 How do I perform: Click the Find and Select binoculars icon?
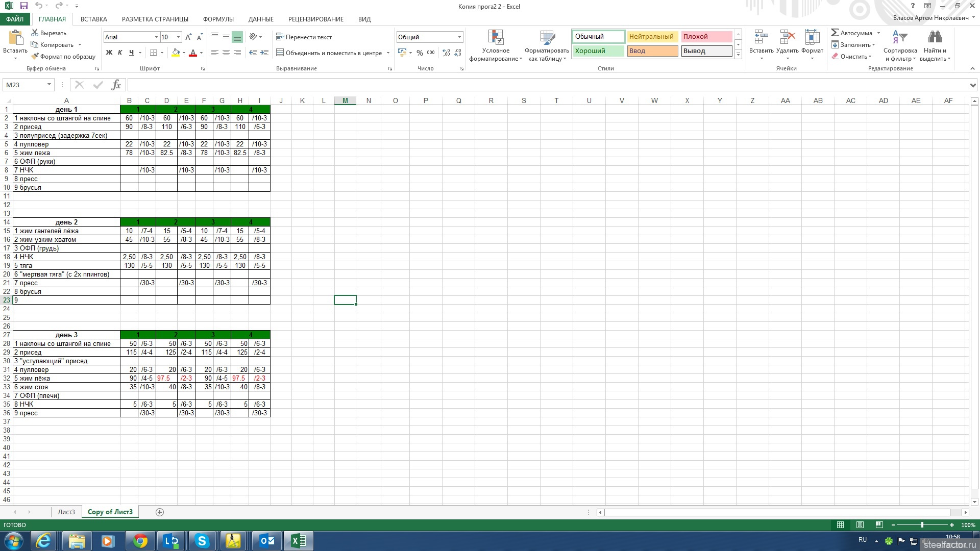[935, 37]
